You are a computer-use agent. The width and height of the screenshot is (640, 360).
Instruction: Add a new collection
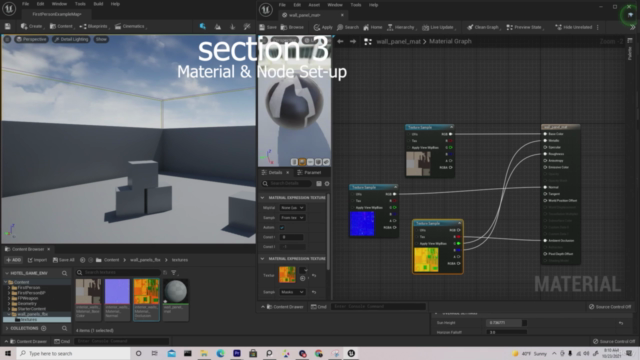[44, 328]
